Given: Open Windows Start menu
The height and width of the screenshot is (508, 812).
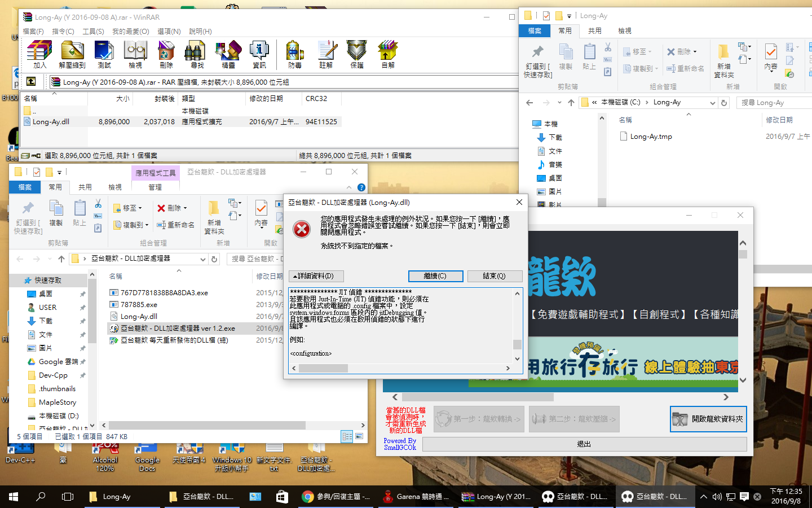Looking at the screenshot, I should tap(14, 497).
